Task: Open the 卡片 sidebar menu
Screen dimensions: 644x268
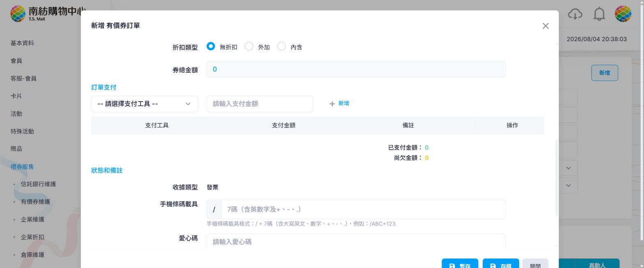Action: point(16,96)
